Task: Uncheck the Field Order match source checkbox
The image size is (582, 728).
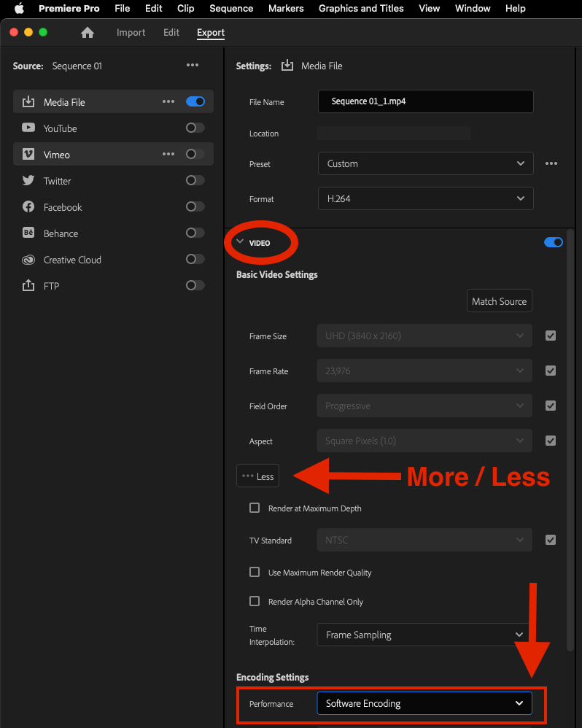Action: pyautogui.click(x=551, y=406)
